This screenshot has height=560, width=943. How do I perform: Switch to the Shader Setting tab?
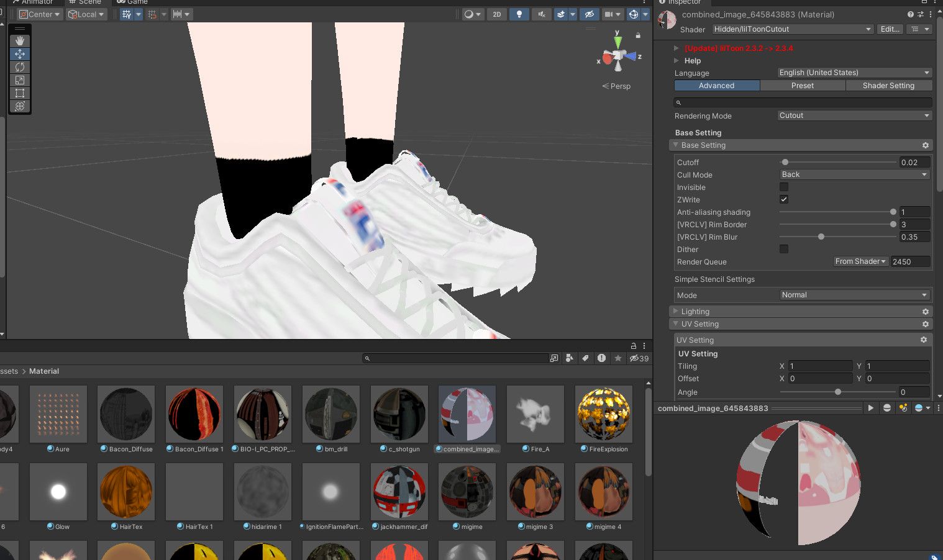tap(889, 86)
